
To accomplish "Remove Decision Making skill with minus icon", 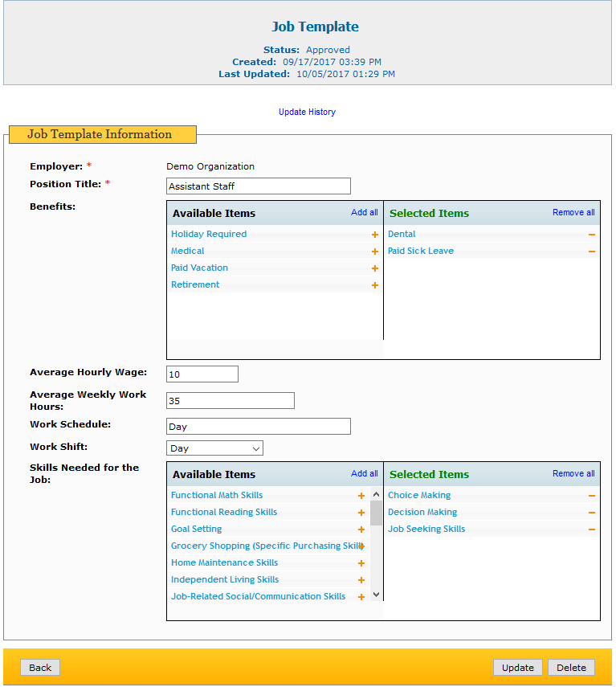I will [x=591, y=513].
